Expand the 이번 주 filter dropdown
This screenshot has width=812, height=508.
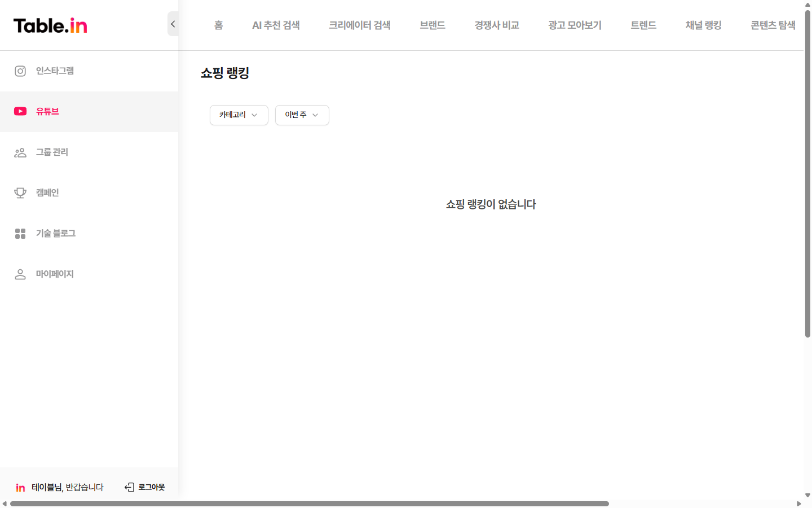302,115
